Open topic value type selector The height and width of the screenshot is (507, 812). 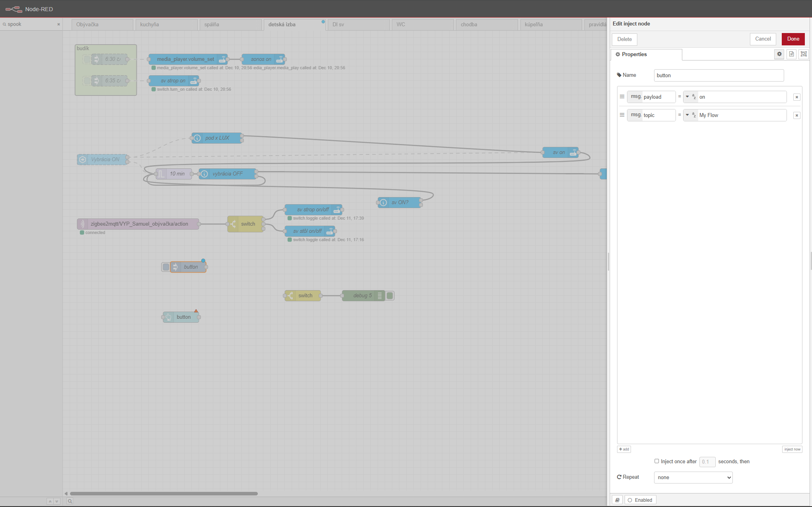(x=690, y=115)
